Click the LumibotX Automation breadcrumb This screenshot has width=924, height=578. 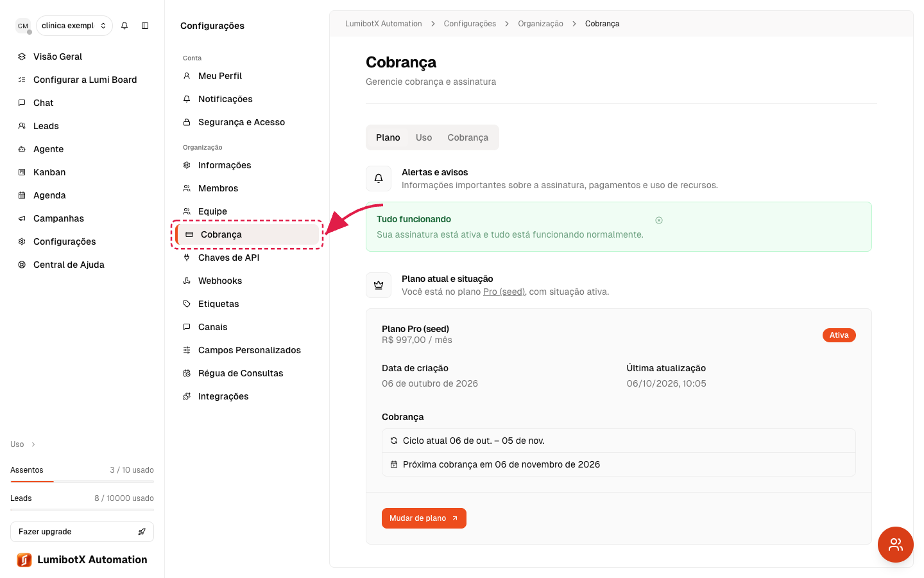(384, 24)
